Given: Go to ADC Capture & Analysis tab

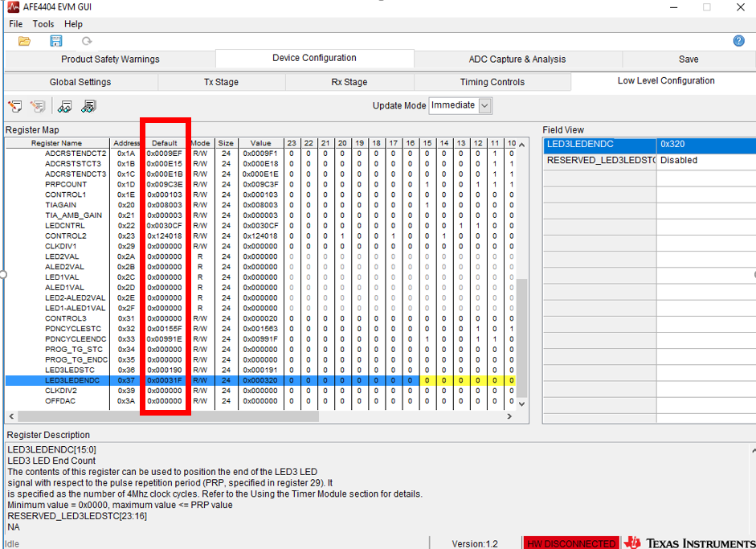Looking at the screenshot, I should tap(517, 59).
